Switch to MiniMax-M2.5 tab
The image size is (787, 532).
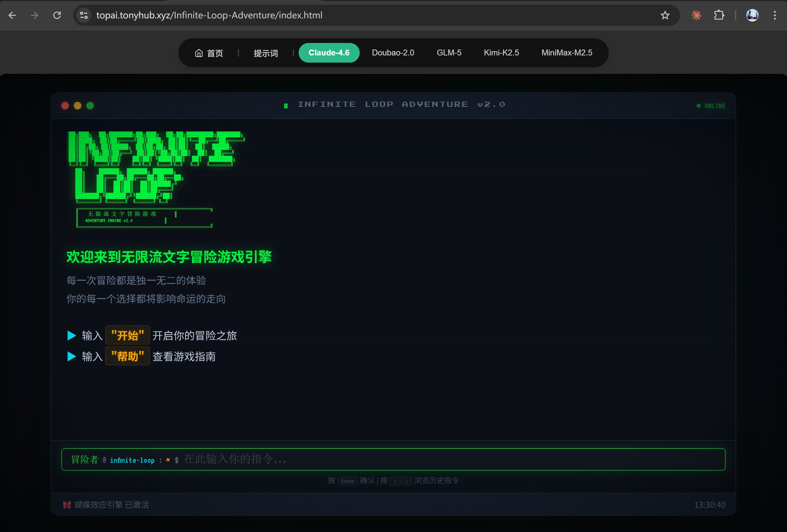point(566,53)
